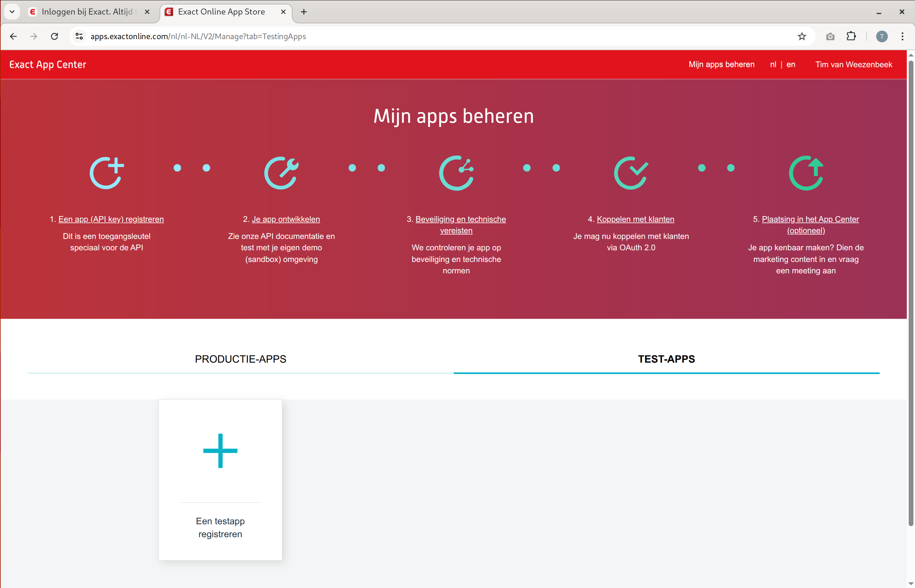Click the 'Mijn apps beheren' header link

tap(721, 64)
